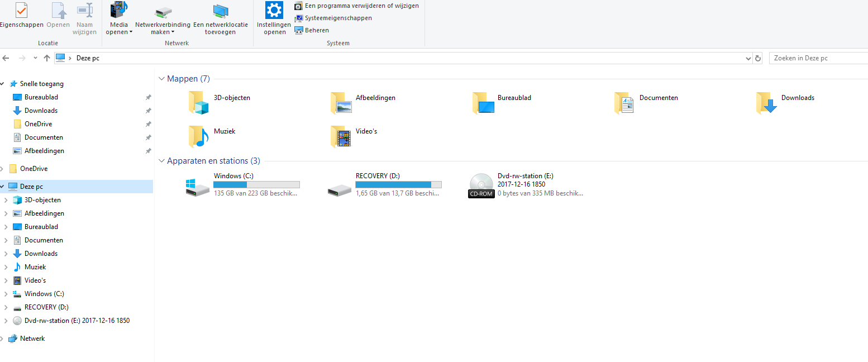Expand Video's in the navigation tree

[x=6, y=280]
